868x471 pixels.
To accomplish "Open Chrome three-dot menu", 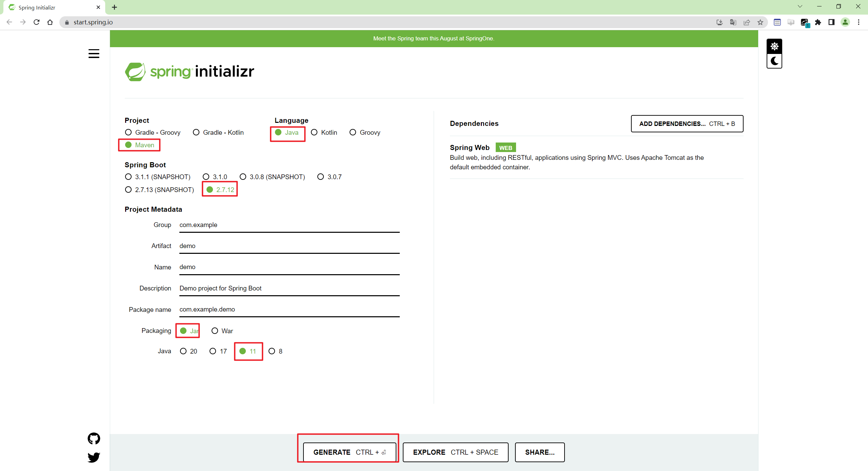I will [x=859, y=22].
